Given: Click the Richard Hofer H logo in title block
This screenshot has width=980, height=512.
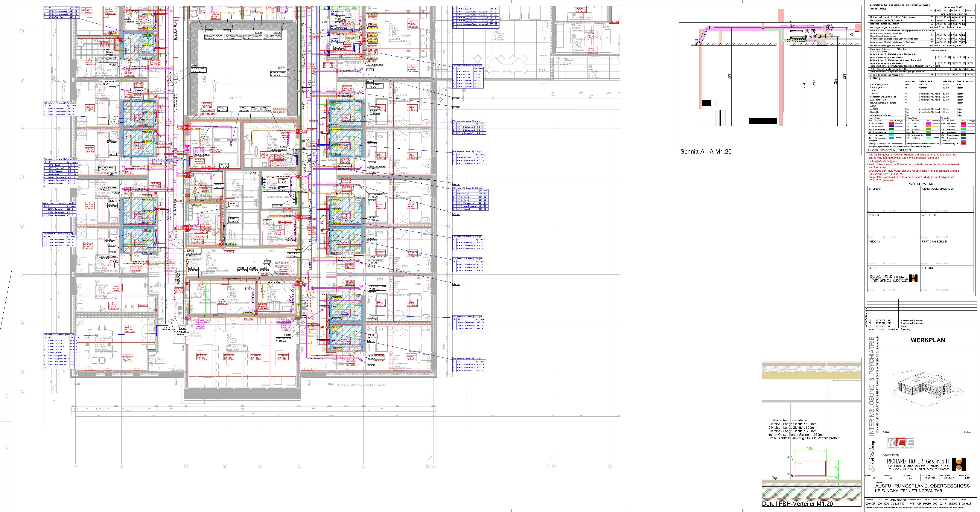Looking at the screenshot, I should click(x=959, y=465).
